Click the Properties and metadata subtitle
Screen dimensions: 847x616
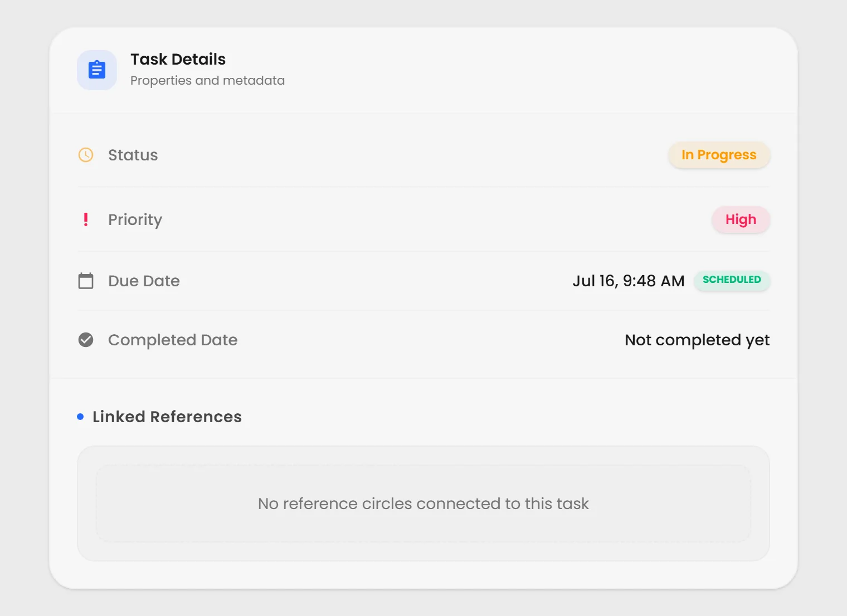click(207, 81)
